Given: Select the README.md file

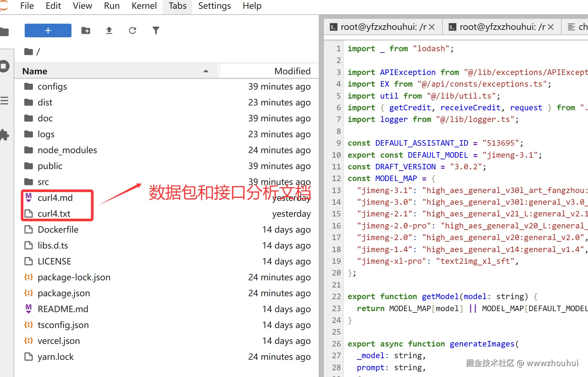Looking at the screenshot, I should tap(167, 309).
